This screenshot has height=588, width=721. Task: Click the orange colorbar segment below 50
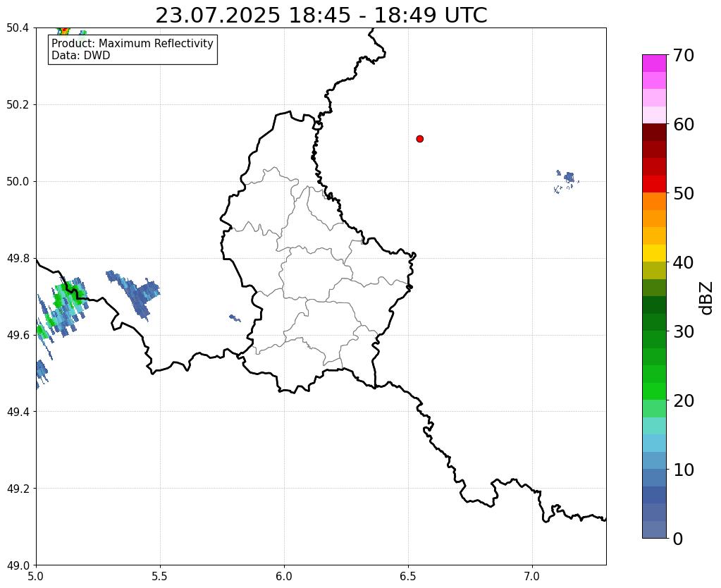654,202
